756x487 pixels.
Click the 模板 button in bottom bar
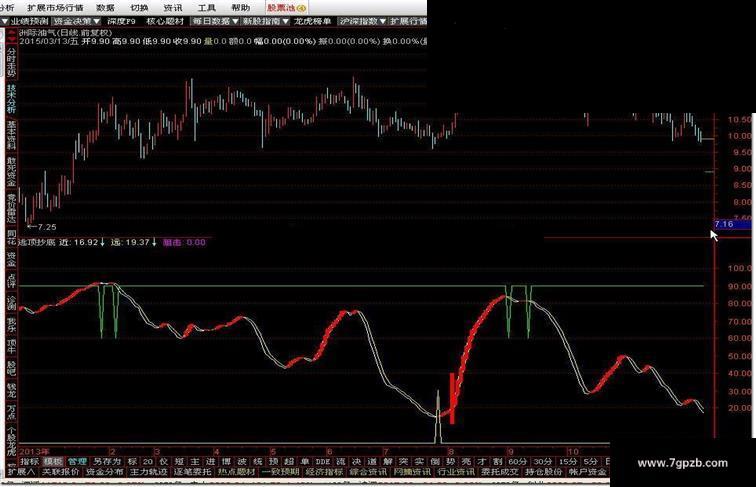(54, 462)
